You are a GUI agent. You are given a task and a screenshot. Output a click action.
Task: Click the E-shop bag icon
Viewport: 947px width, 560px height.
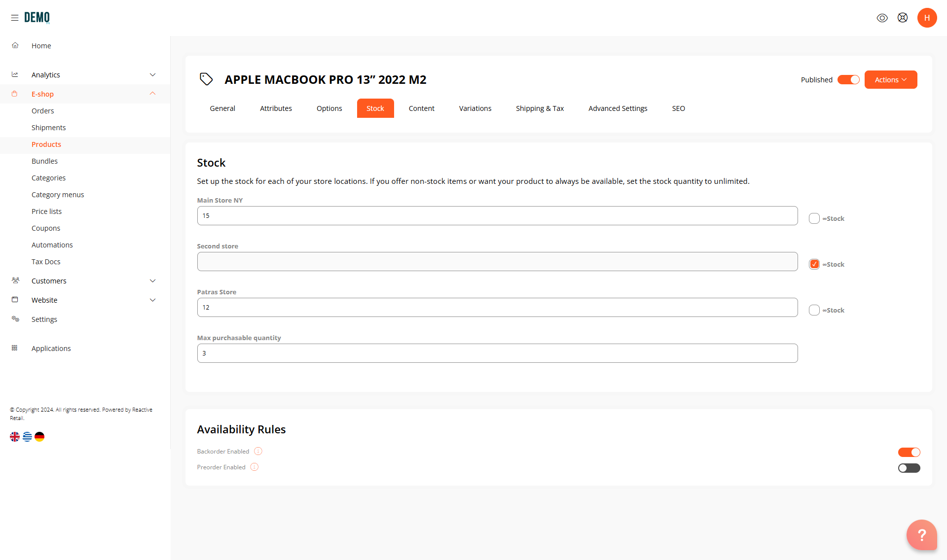pyautogui.click(x=15, y=94)
